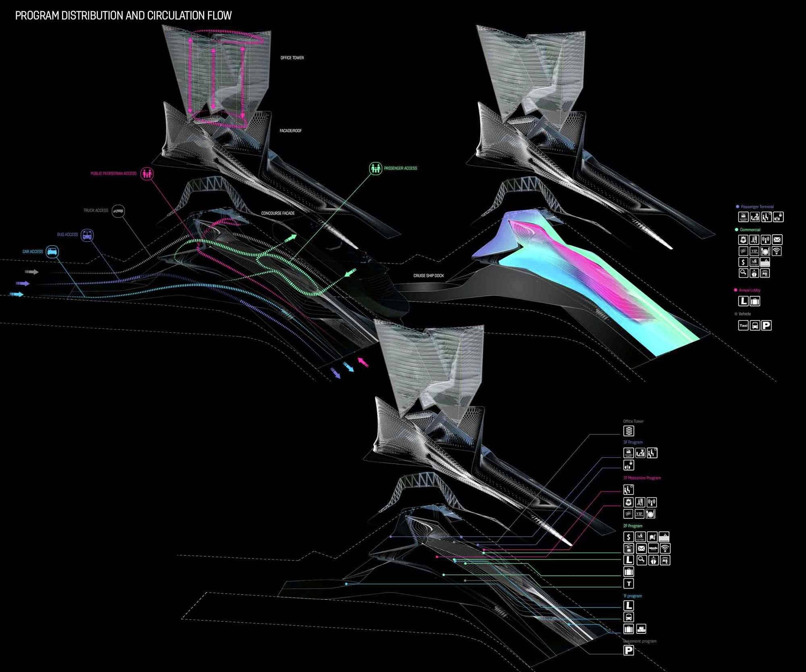Image resolution: width=806 pixels, height=672 pixels.
Task: Click the 2F Mezzanine Program heading
Action: (x=642, y=478)
